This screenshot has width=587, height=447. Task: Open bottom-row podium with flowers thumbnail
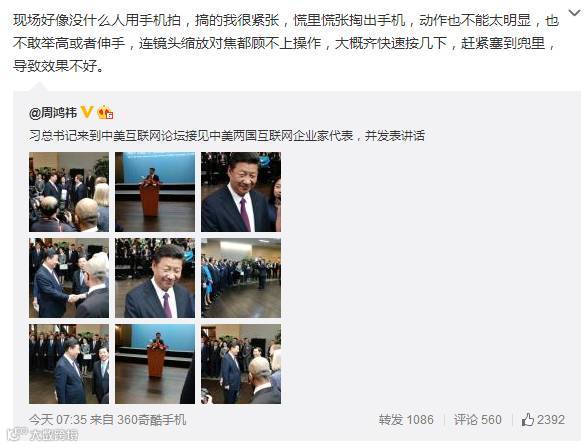[x=155, y=364]
